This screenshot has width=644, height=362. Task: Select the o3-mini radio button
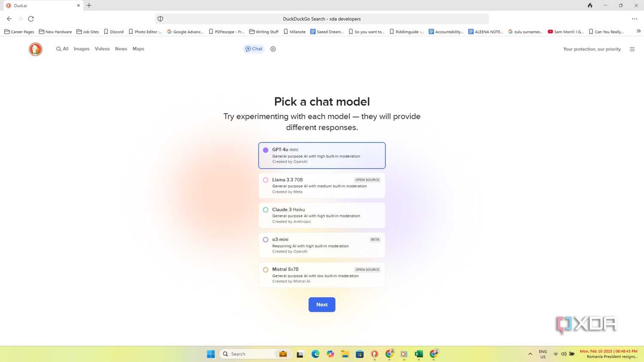coord(266,240)
